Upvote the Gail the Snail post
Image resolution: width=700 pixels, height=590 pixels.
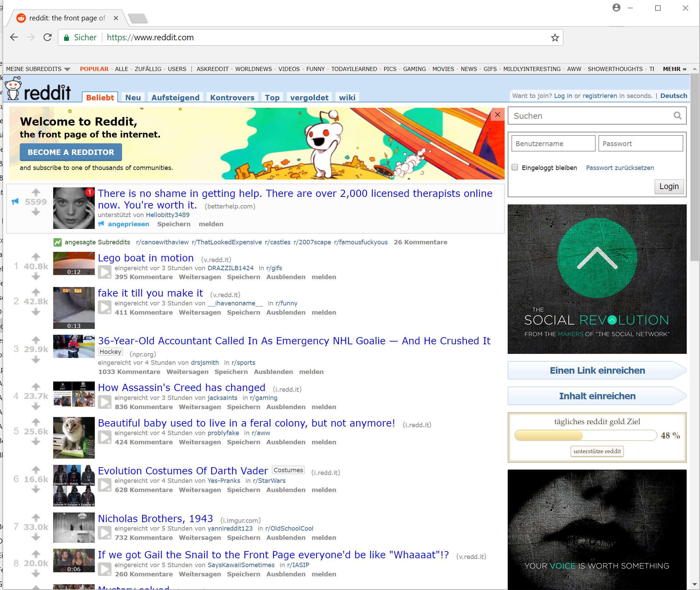tap(36, 554)
